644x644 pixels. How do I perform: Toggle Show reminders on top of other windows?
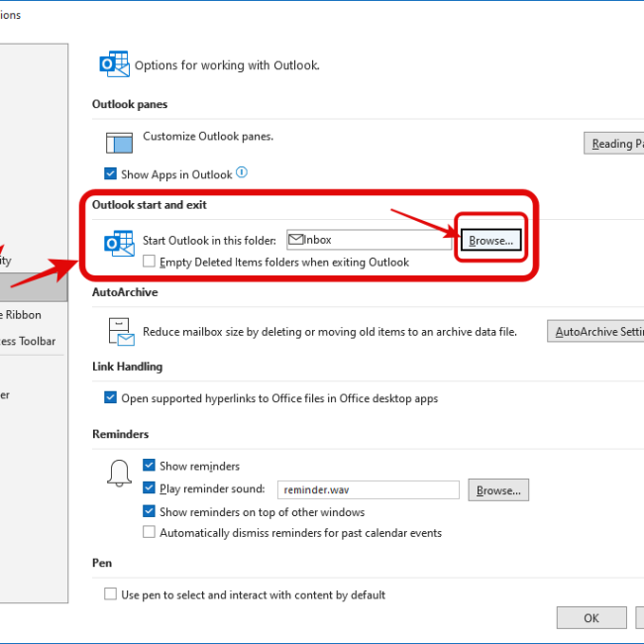[x=149, y=511]
